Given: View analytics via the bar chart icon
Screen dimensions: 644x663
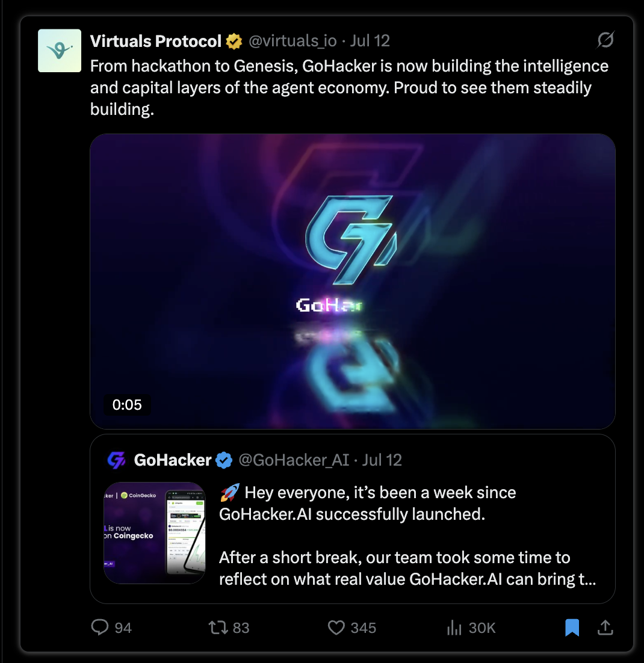Looking at the screenshot, I should (454, 628).
